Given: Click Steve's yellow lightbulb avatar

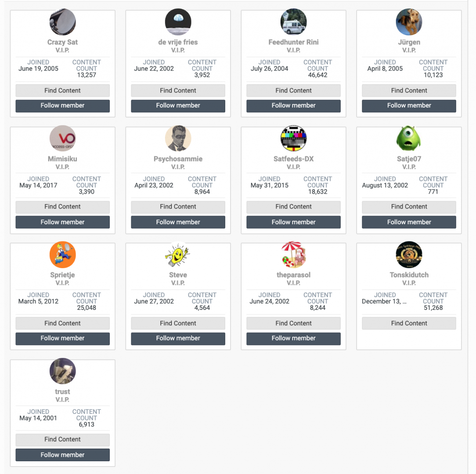Looking at the screenshot, I should 178,255.
